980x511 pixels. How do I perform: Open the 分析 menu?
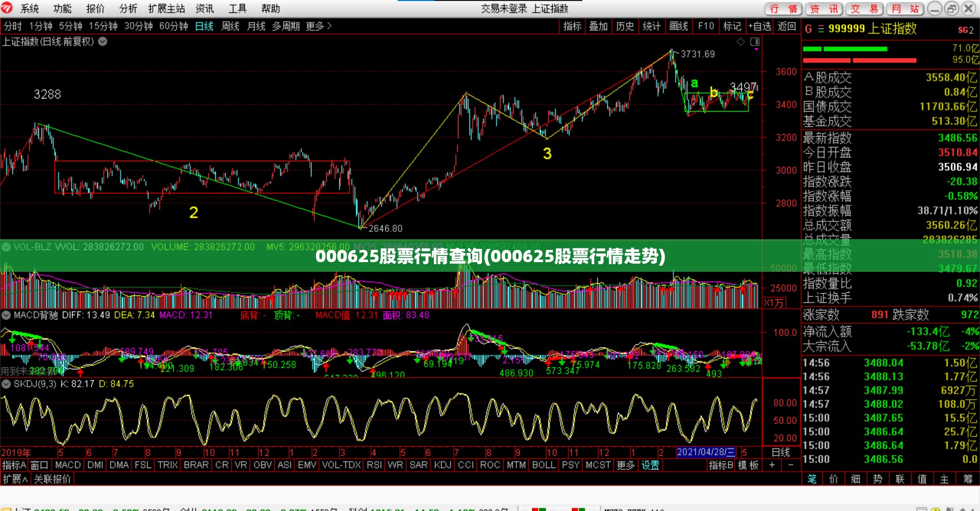coord(128,9)
